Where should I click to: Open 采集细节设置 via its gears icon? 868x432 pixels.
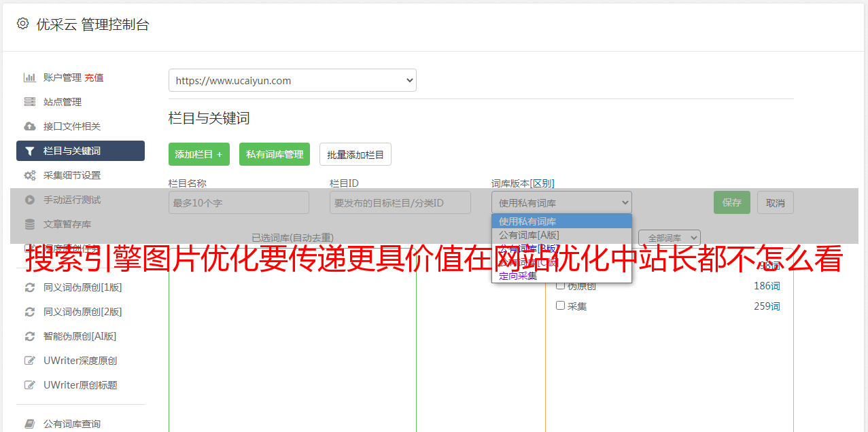tap(30, 175)
